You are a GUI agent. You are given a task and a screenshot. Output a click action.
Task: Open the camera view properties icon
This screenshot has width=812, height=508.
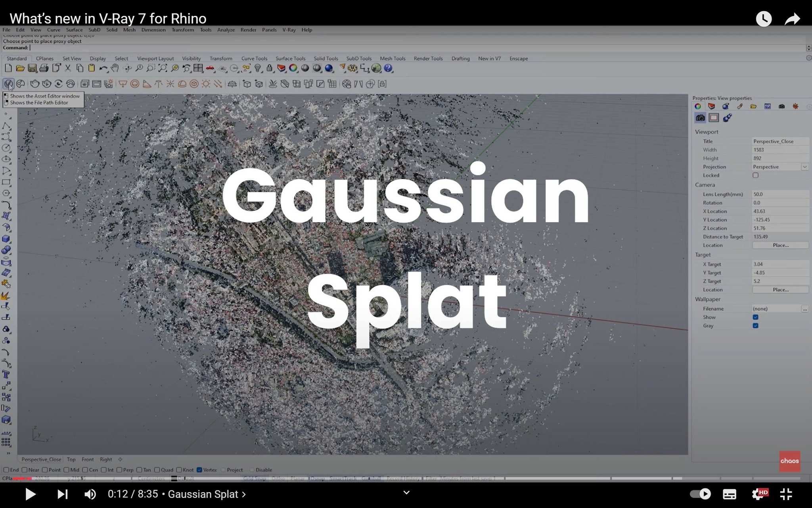700,118
